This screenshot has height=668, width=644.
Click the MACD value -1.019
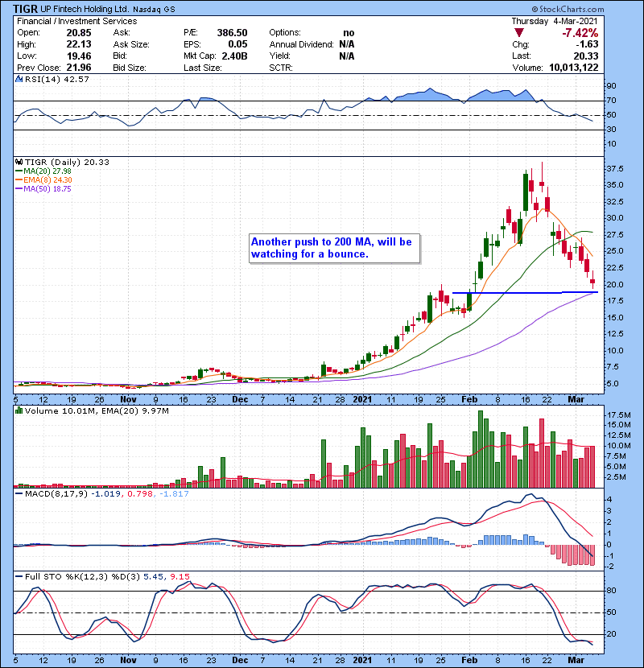(105, 494)
